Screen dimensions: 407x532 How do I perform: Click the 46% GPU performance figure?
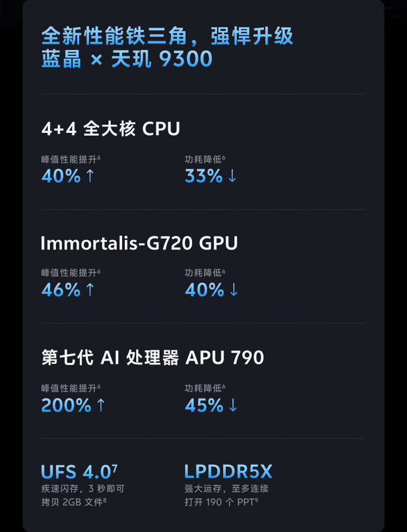(x=61, y=290)
